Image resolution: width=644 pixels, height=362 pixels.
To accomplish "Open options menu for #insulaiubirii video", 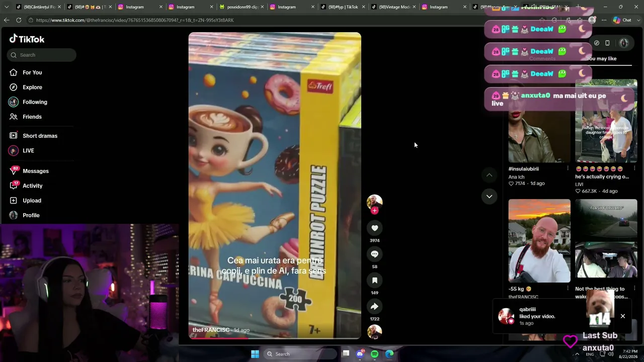I will point(568,168).
